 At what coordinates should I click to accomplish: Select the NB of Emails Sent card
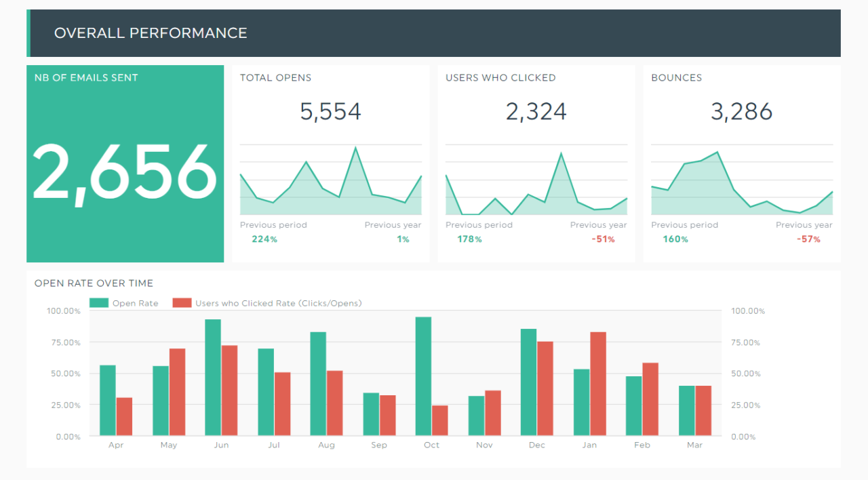coord(125,163)
